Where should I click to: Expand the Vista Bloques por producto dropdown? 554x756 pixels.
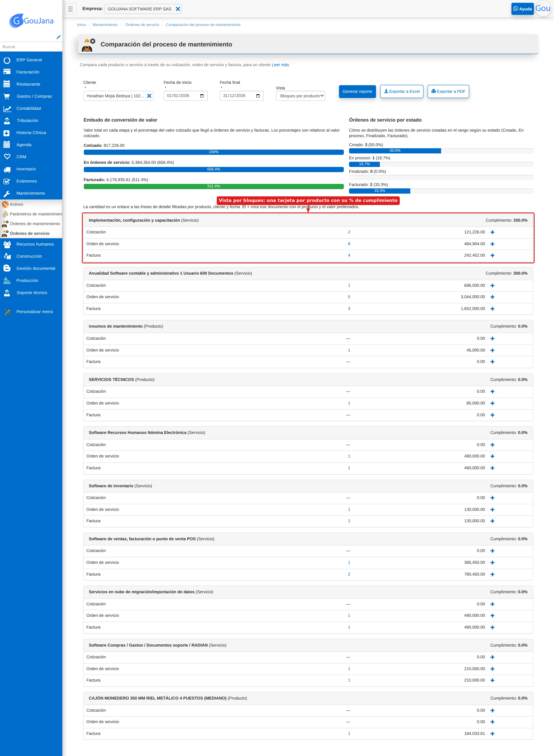tap(301, 96)
